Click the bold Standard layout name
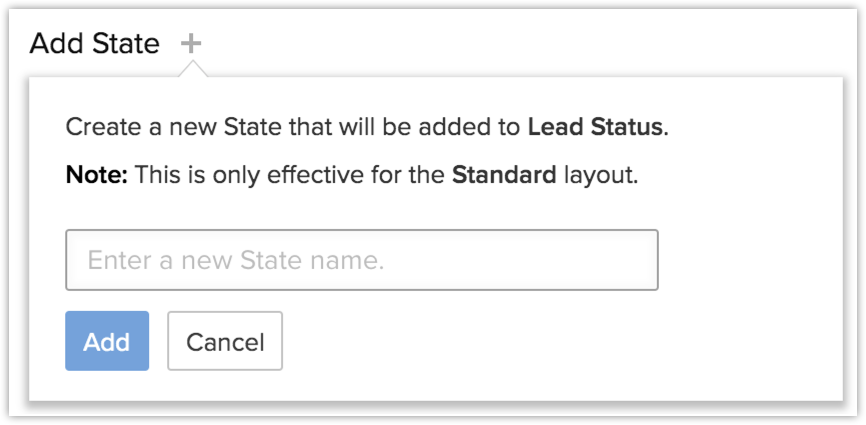 (503, 175)
